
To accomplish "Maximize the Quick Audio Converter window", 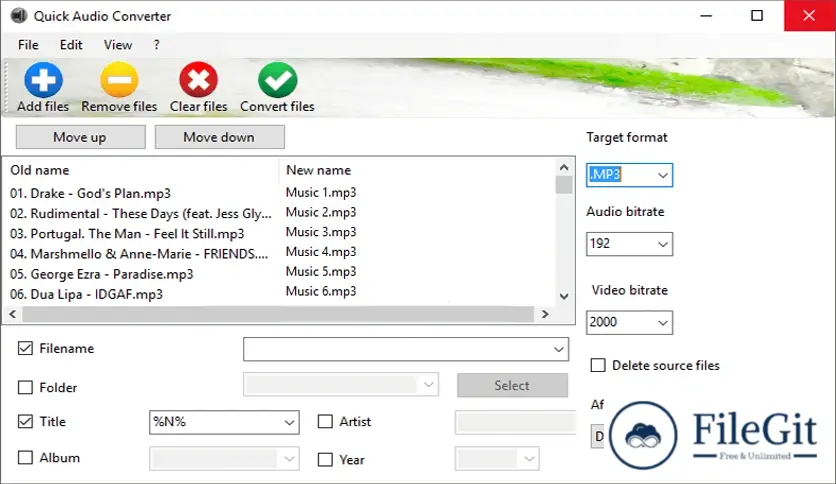I will point(757,16).
